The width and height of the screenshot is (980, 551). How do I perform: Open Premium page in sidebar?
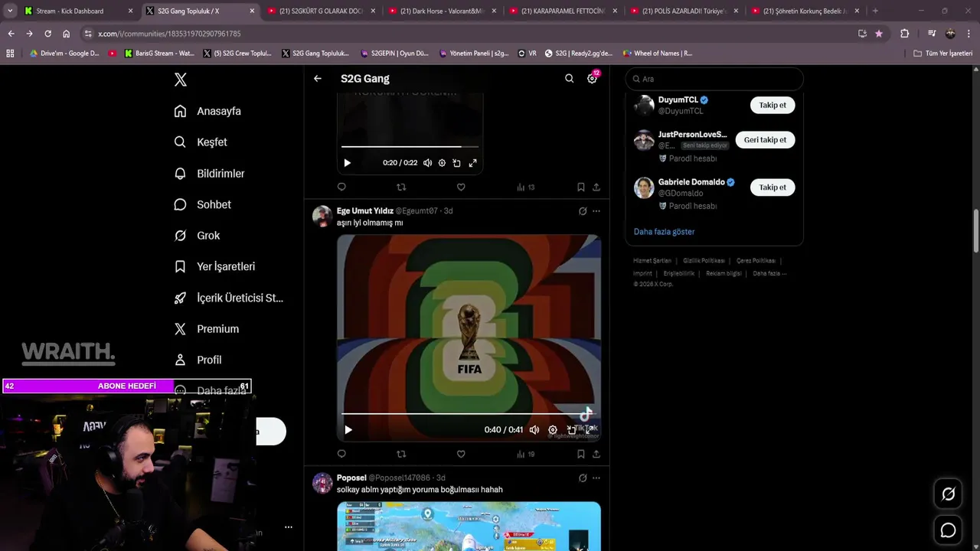[207, 329]
